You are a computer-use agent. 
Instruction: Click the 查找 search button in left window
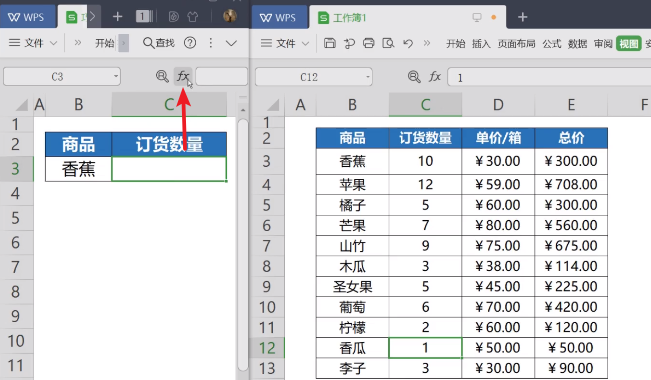click(159, 43)
